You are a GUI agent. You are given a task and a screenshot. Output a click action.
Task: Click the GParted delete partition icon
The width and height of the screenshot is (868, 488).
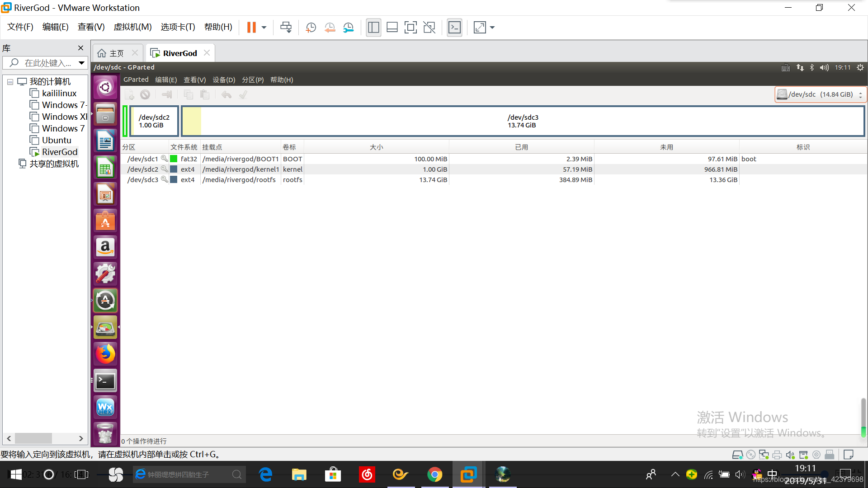[x=145, y=94]
